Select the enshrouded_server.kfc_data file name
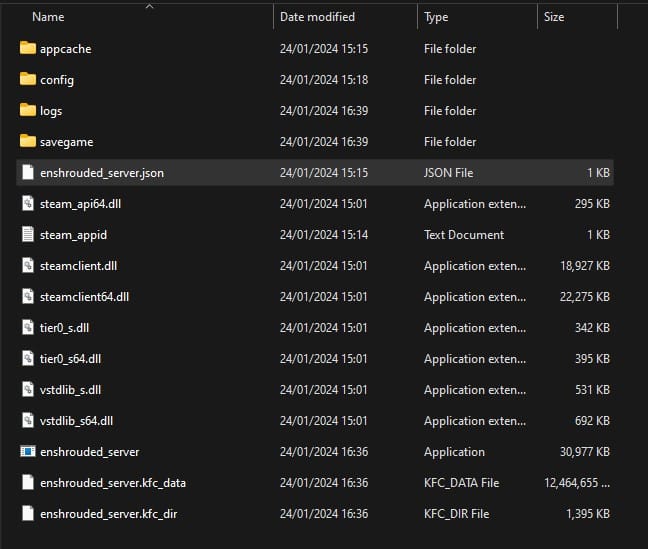This screenshot has width=648, height=549. pos(113,483)
